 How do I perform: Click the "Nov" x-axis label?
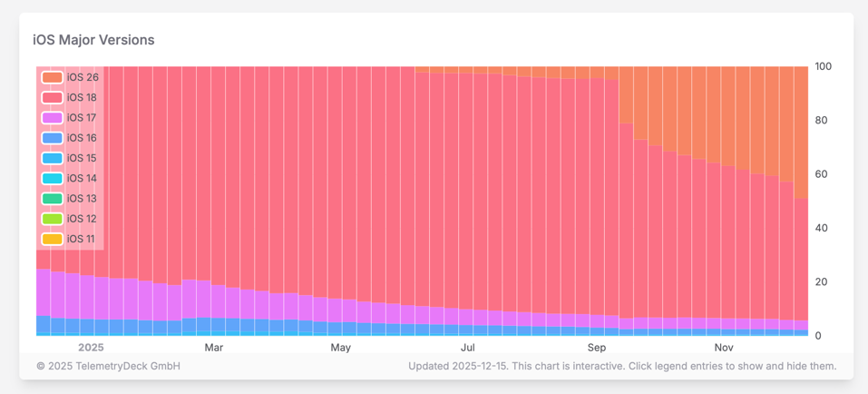pyautogui.click(x=724, y=348)
